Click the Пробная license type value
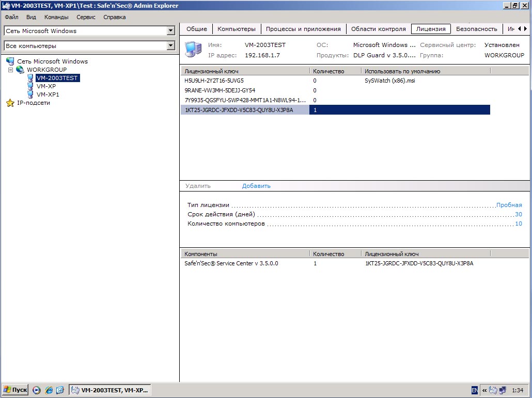Image resolution: width=532 pixels, height=398 pixels. tap(509, 205)
